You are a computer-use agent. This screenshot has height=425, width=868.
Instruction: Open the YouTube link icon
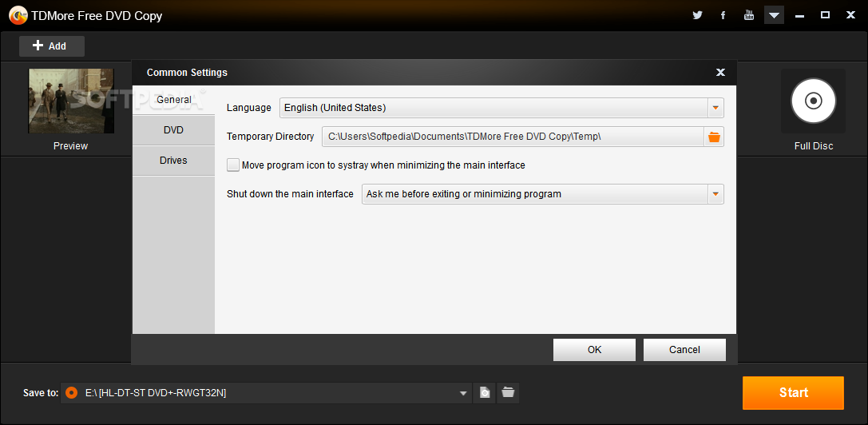point(749,15)
